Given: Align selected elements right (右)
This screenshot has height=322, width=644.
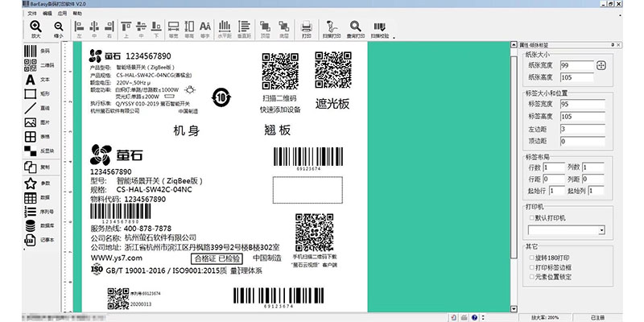Looking at the screenshot, I should coord(109,29).
